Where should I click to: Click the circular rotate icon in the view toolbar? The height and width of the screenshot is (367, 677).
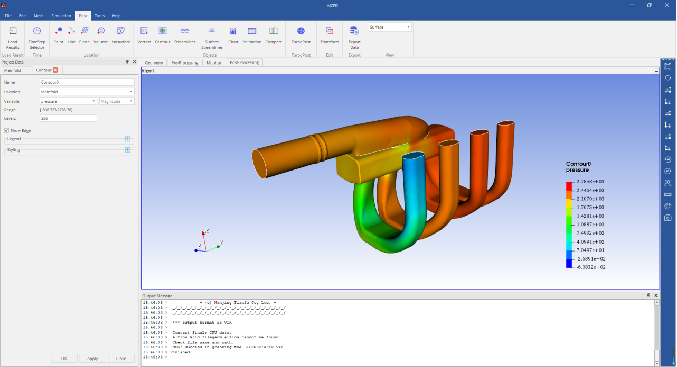pyautogui.click(x=668, y=78)
